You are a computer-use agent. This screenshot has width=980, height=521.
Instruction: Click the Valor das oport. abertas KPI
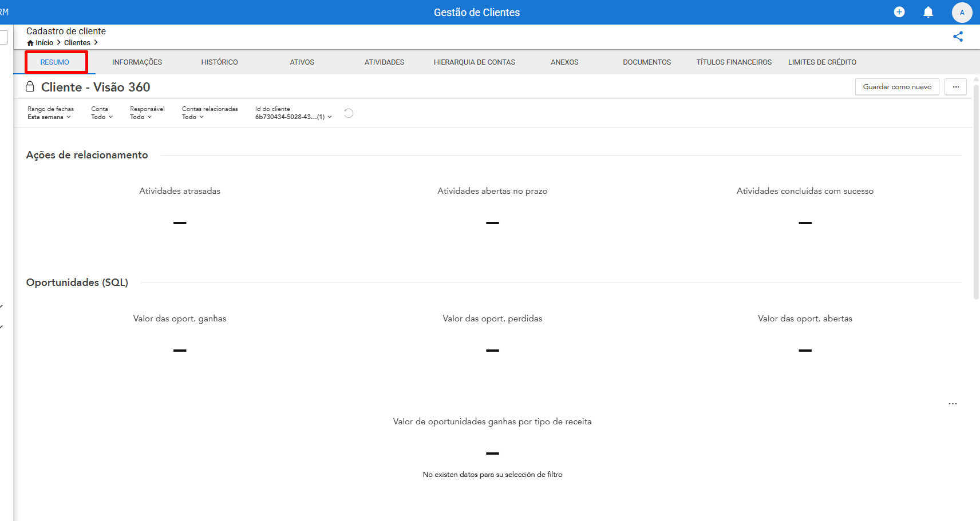[x=805, y=333]
